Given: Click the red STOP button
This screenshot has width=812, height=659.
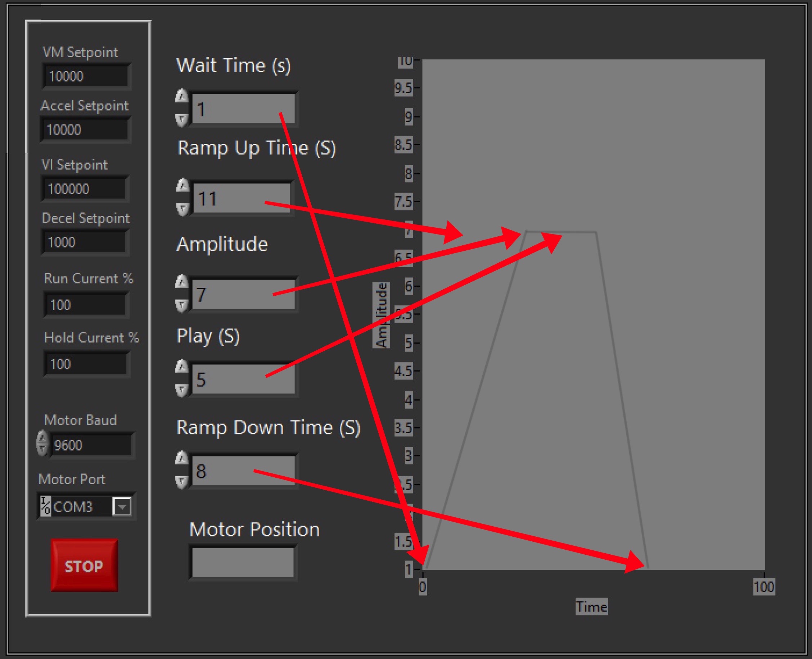Looking at the screenshot, I should [x=84, y=565].
